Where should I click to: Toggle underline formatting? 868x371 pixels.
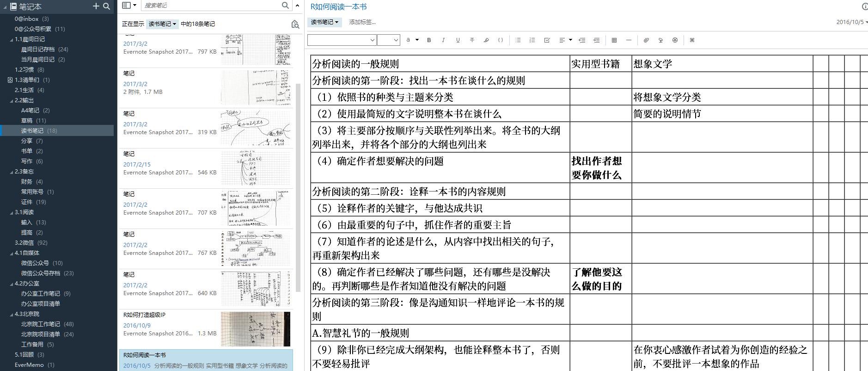pyautogui.click(x=458, y=40)
